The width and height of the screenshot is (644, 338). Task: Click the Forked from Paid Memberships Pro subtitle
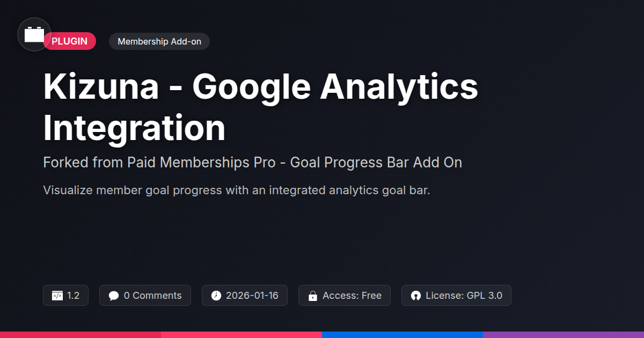click(x=252, y=163)
